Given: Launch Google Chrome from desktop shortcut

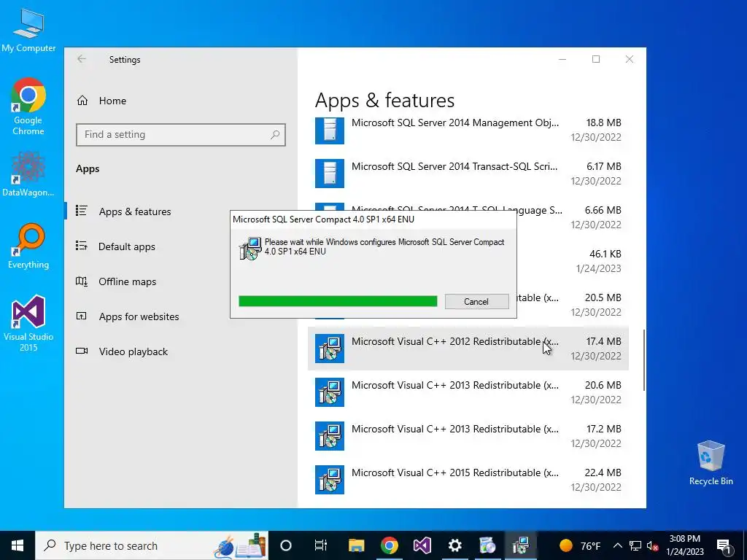Looking at the screenshot, I should [28, 106].
